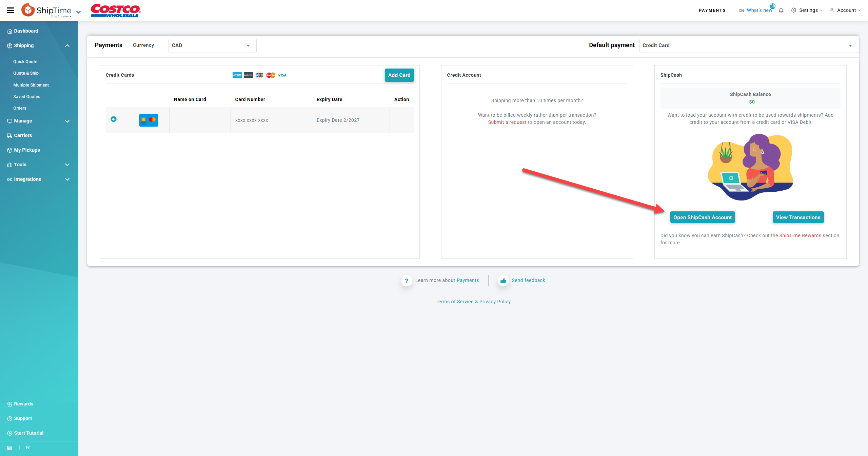Image resolution: width=868 pixels, height=456 pixels.
Task: Click the thumbs up feedback icon
Action: pyautogui.click(x=503, y=281)
